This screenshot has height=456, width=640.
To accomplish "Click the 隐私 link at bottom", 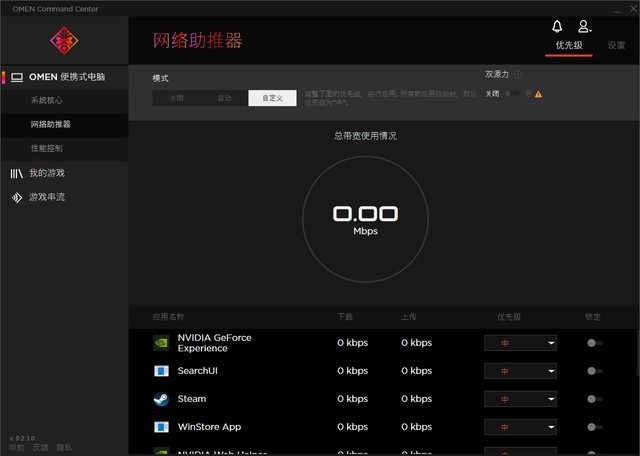I will [x=64, y=448].
